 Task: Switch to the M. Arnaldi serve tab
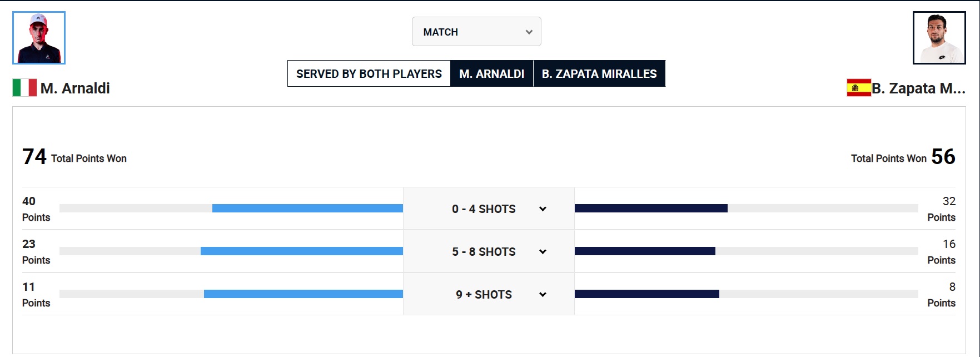point(491,73)
